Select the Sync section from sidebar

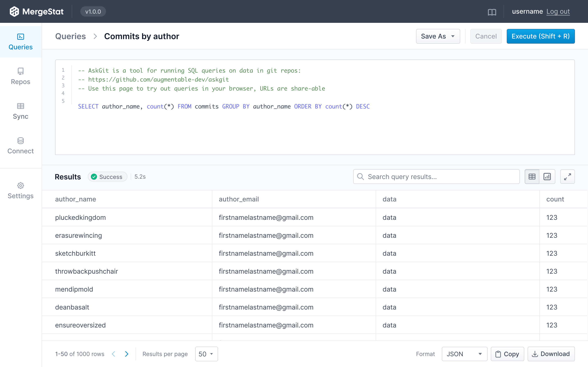point(20,111)
